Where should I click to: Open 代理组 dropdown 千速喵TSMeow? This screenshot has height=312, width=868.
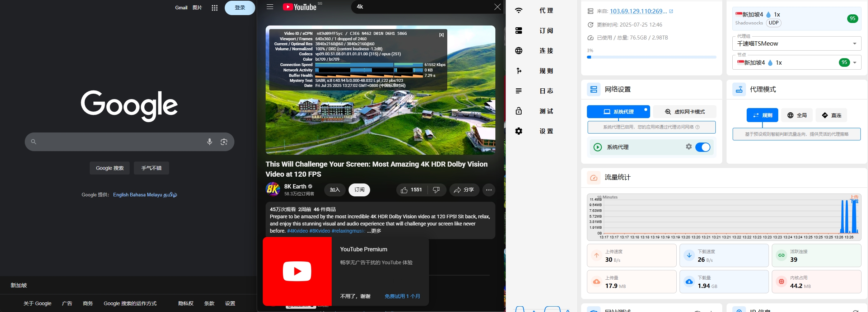797,43
